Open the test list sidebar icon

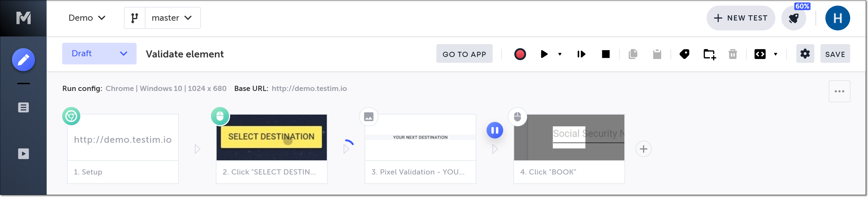pyautogui.click(x=23, y=107)
